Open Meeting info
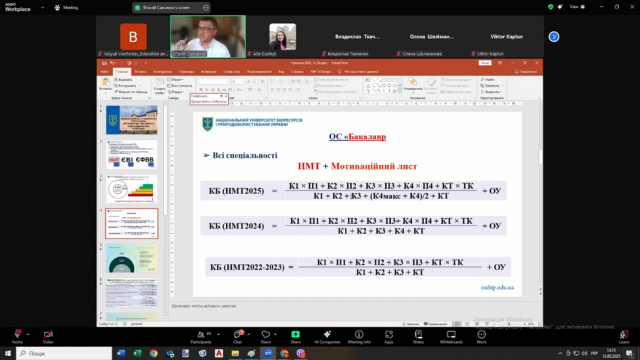The image size is (640, 360). click(359, 335)
